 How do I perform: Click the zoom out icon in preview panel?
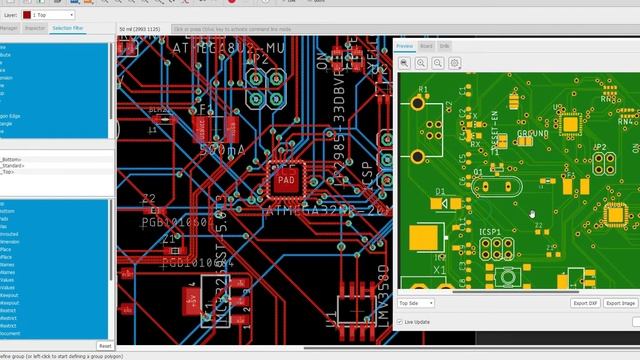pos(438,63)
